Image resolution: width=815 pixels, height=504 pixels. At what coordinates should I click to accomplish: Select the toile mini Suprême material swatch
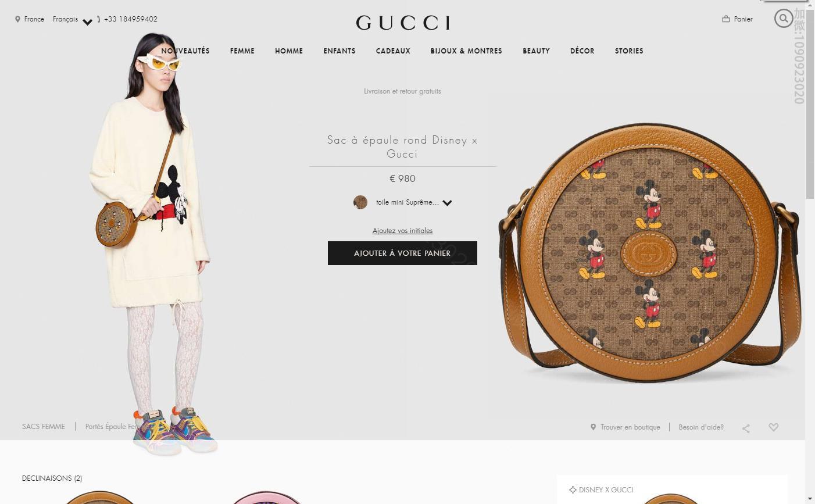360,202
